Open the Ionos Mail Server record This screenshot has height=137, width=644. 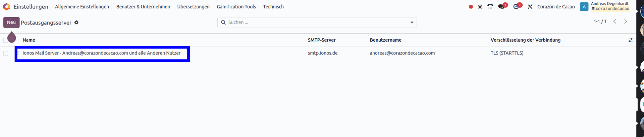click(x=101, y=53)
